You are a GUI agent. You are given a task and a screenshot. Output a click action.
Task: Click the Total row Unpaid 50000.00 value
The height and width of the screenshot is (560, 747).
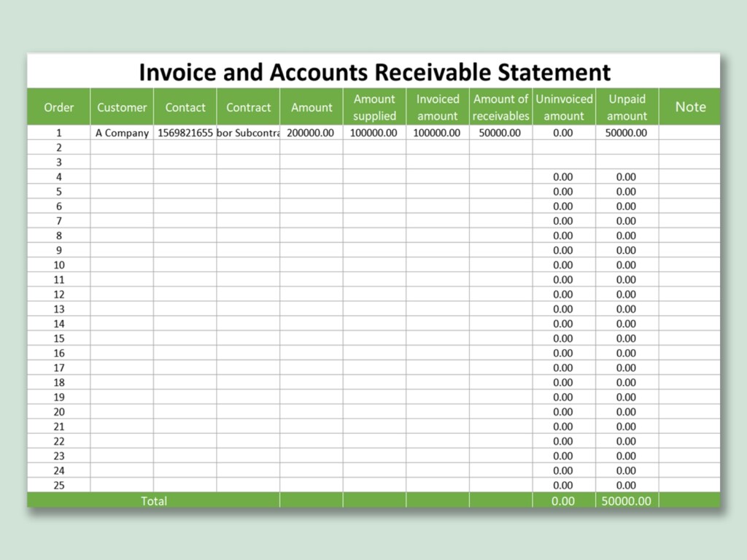(x=626, y=501)
